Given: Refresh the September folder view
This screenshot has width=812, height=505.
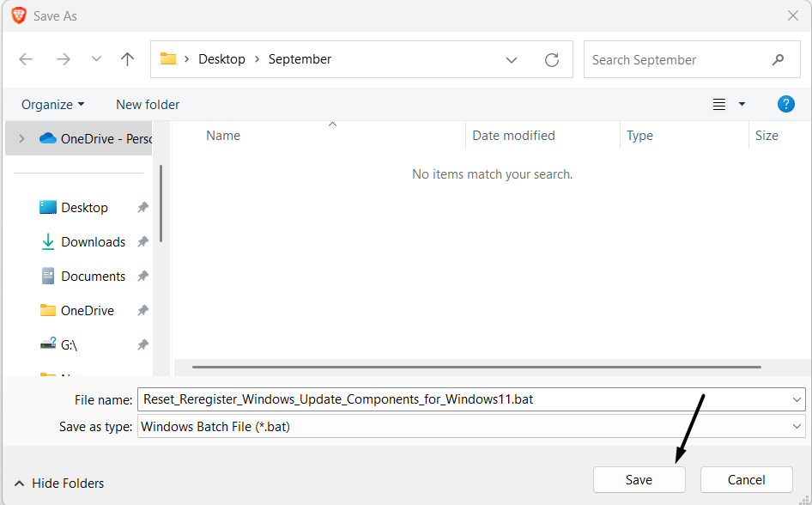Looking at the screenshot, I should tap(552, 60).
